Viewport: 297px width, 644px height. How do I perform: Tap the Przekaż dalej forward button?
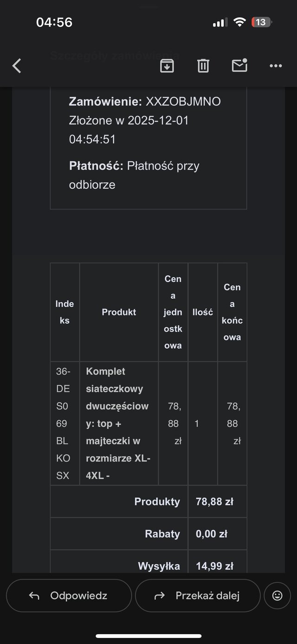coord(197,596)
